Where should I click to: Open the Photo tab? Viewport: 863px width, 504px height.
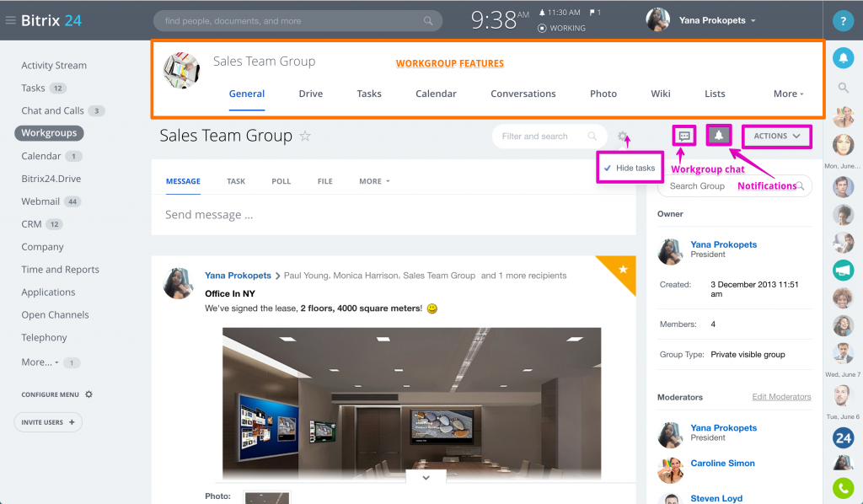pos(603,94)
